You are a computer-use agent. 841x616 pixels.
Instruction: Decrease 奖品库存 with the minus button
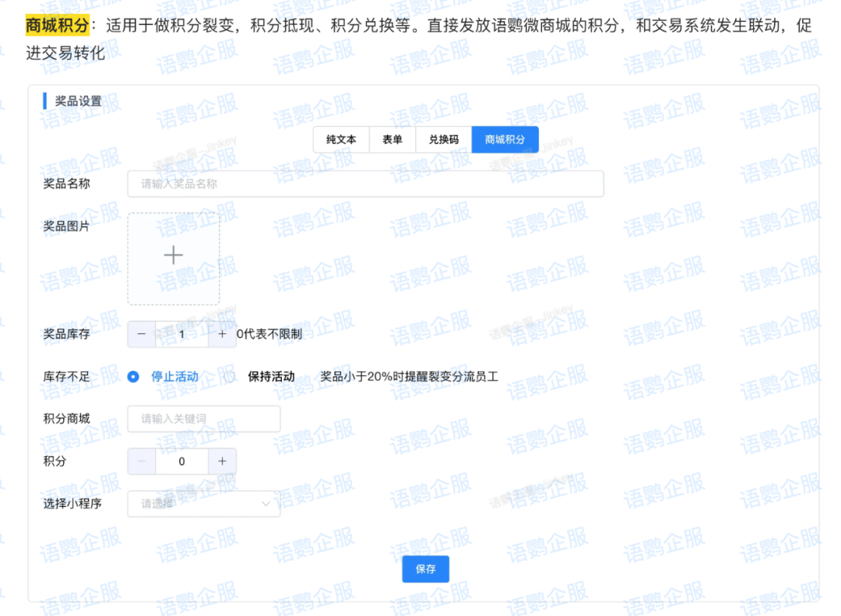click(x=141, y=334)
